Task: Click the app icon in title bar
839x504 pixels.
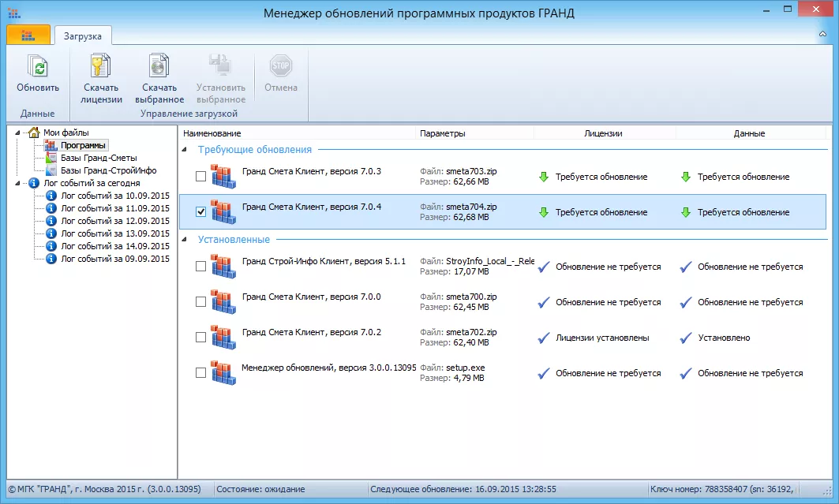Action: pos(14,13)
